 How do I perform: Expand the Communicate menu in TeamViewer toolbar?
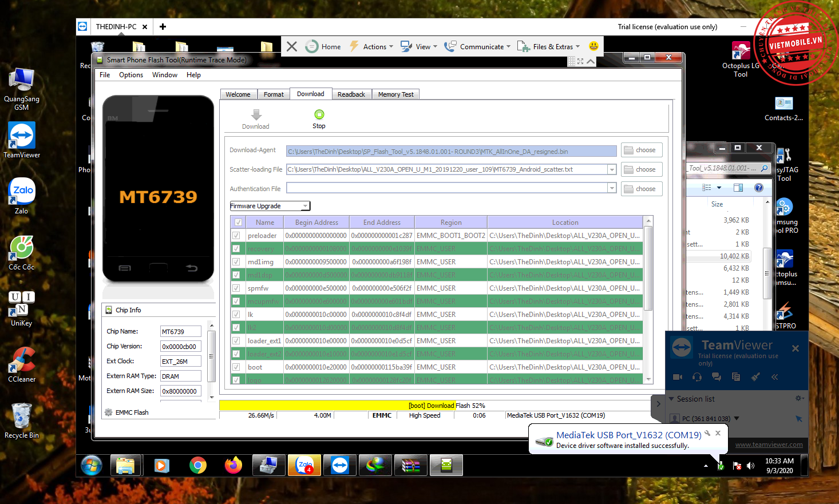[477, 46]
